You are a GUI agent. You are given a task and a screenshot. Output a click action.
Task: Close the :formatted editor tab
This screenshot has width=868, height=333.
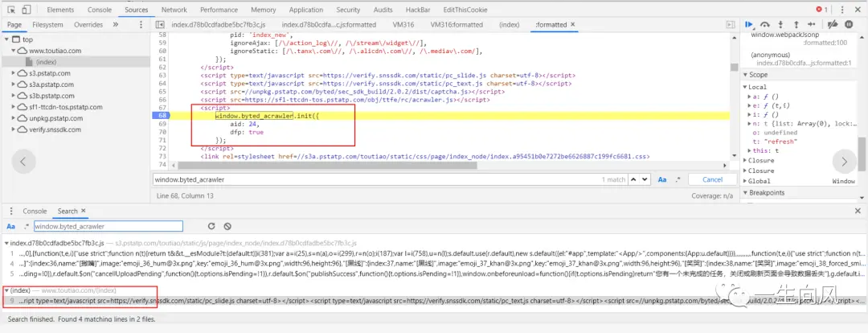point(572,24)
